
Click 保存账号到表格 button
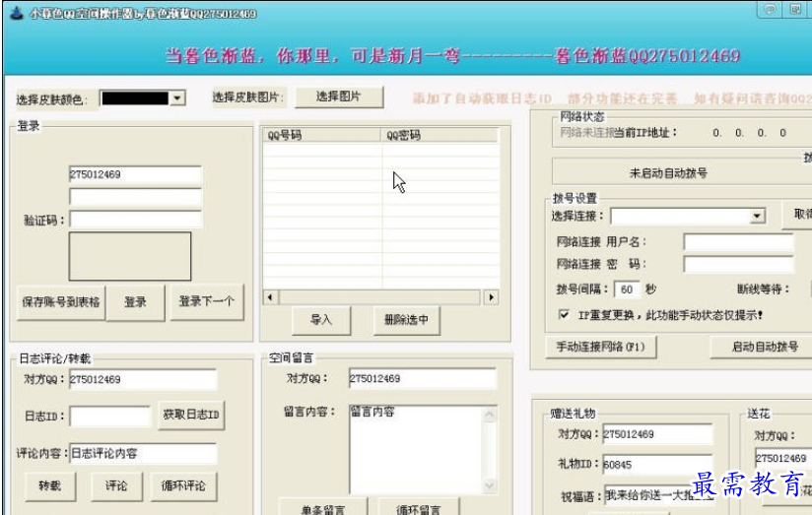[x=61, y=301]
